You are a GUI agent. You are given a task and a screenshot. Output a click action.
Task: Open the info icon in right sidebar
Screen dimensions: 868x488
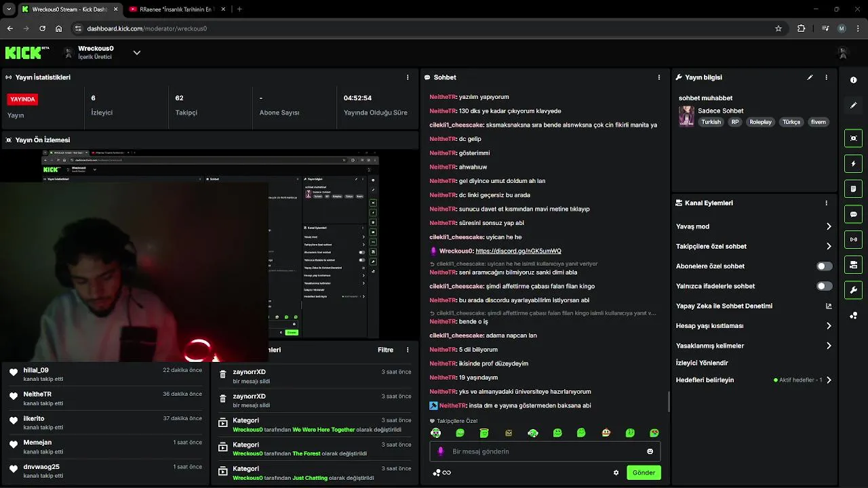pos(853,80)
